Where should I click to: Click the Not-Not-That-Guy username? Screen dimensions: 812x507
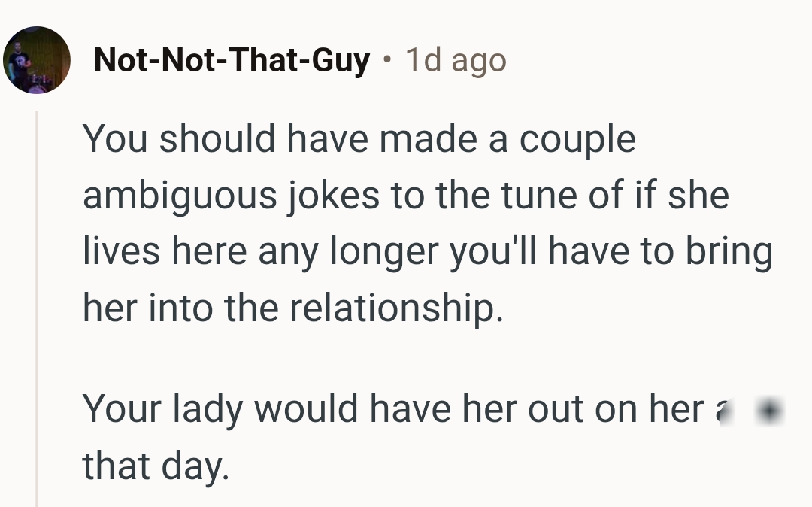(232, 60)
